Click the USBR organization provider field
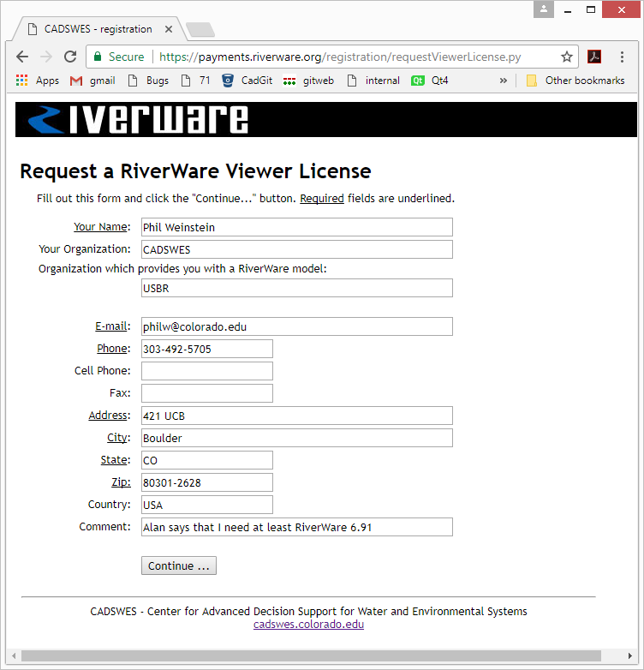Viewport: 644px width, 670px height. click(x=297, y=288)
